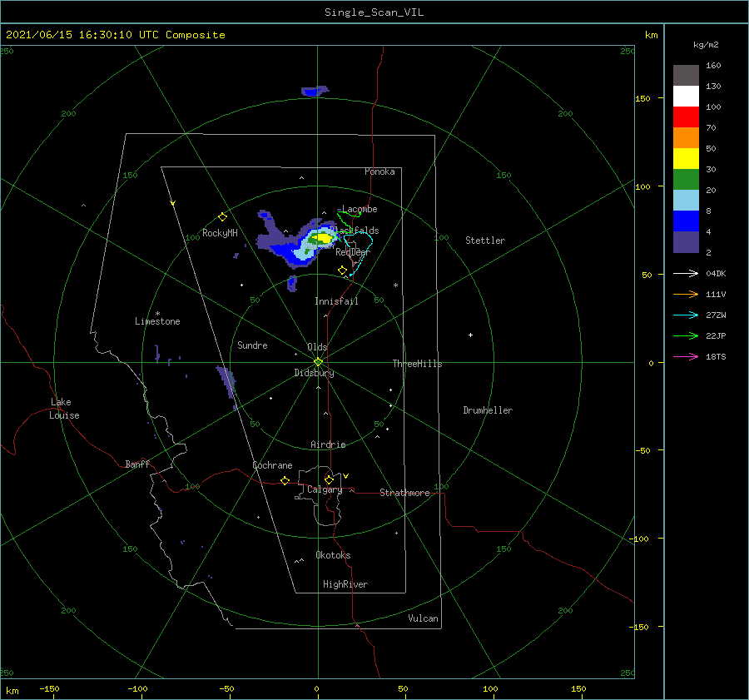The width and height of the screenshot is (749, 700).
Task: Click the 2021/06/15 16:30:10 UTC Composite timestamp
Action: [115, 35]
